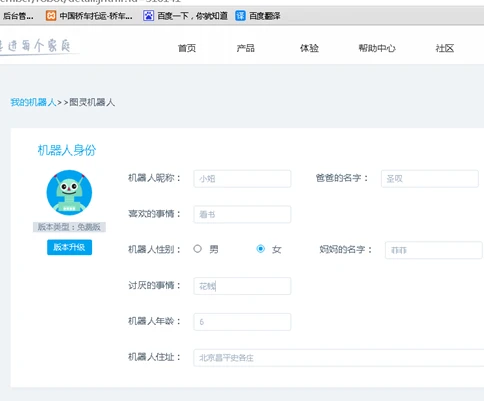
Task: Click the Baidu paw bookmark icon
Action: click(148, 16)
